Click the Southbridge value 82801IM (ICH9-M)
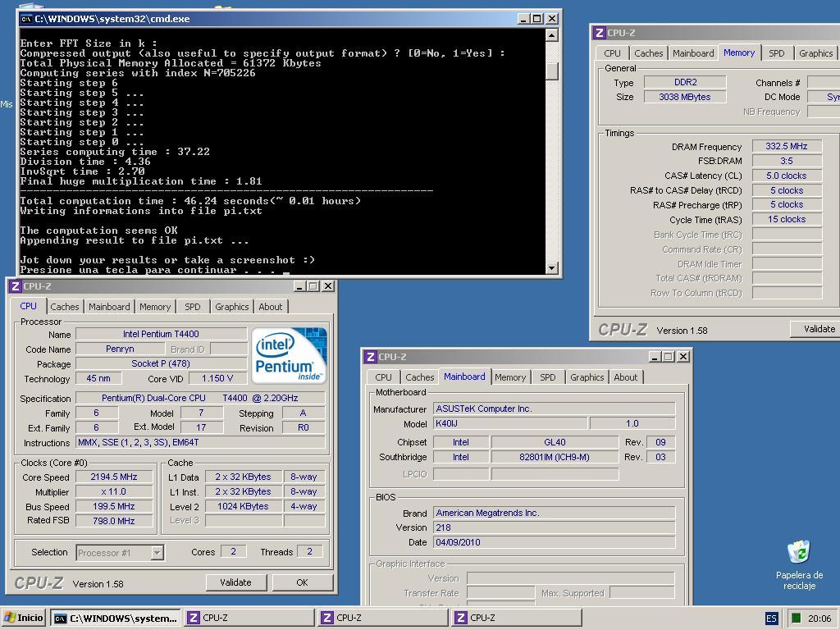The image size is (840, 630). pyautogui.click(x=555, y=457)
